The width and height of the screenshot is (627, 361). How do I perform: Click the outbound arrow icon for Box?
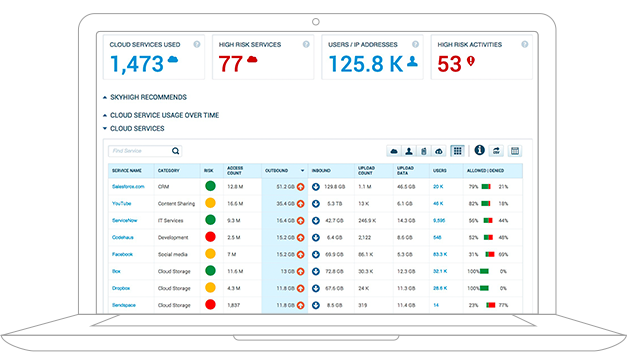[301, 271]
